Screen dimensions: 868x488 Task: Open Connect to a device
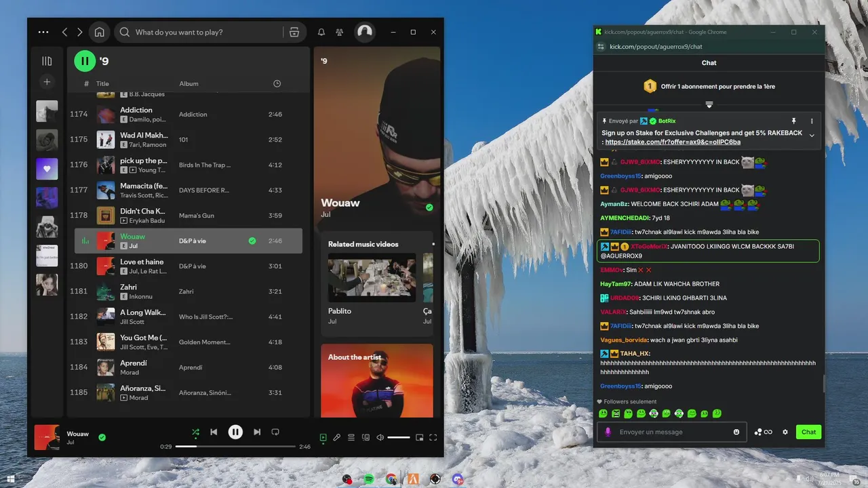point(366,438)
